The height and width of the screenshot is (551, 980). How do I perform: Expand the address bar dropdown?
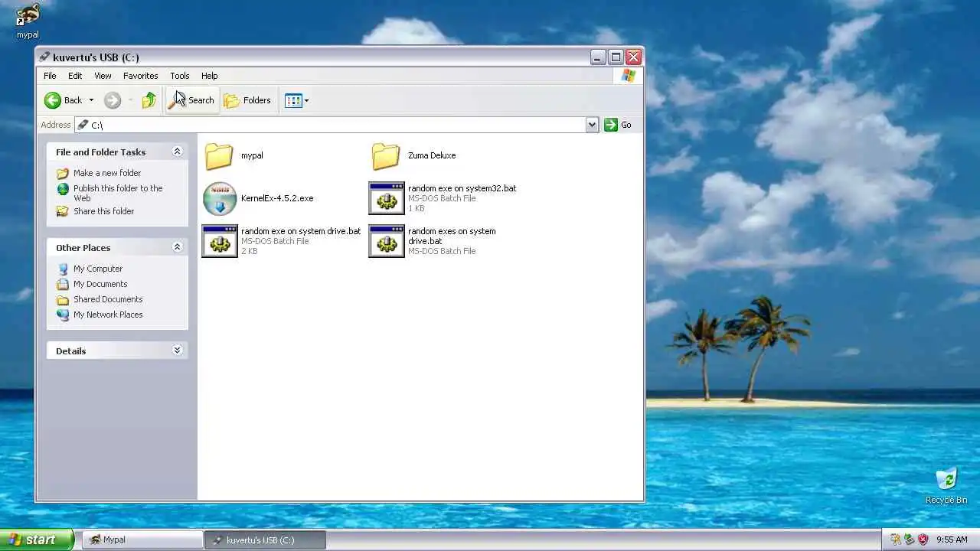click(x=592, y=125)
